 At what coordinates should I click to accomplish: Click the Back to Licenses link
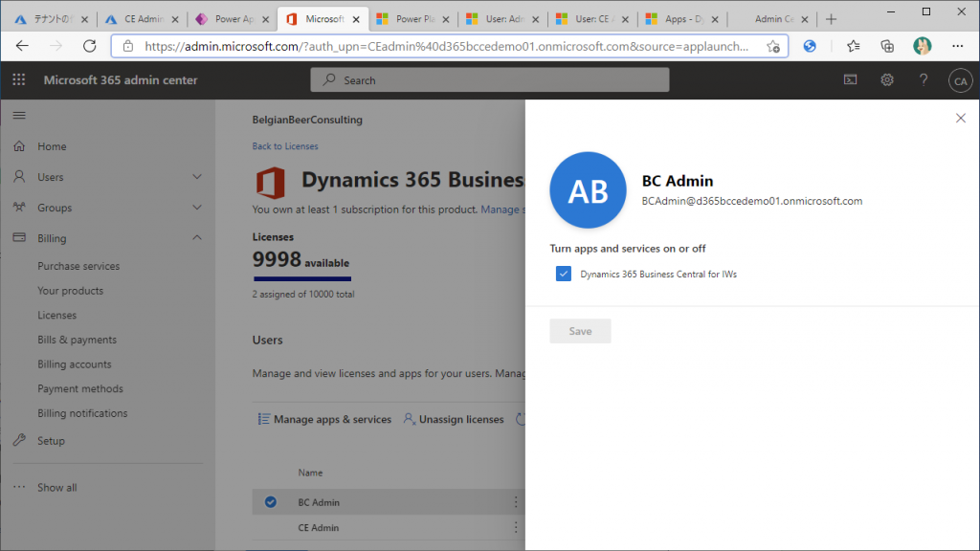pos(285,146)
